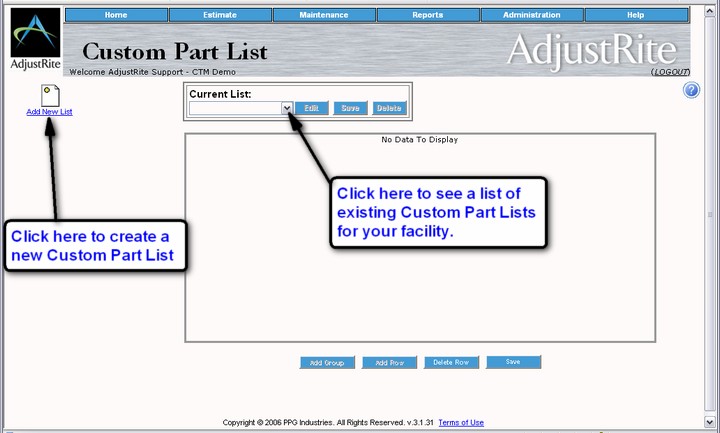Open the Home menu
This screenshot has height=433, width=720.
116,15
